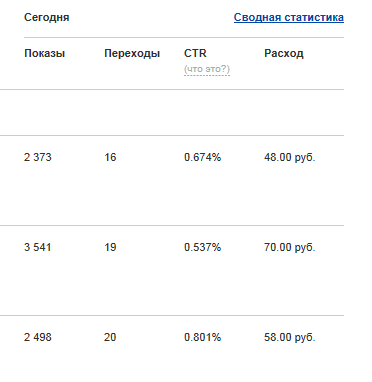Click the 2 373 impressions value
This screenshot has width=372, height=382.
point(38,157)
